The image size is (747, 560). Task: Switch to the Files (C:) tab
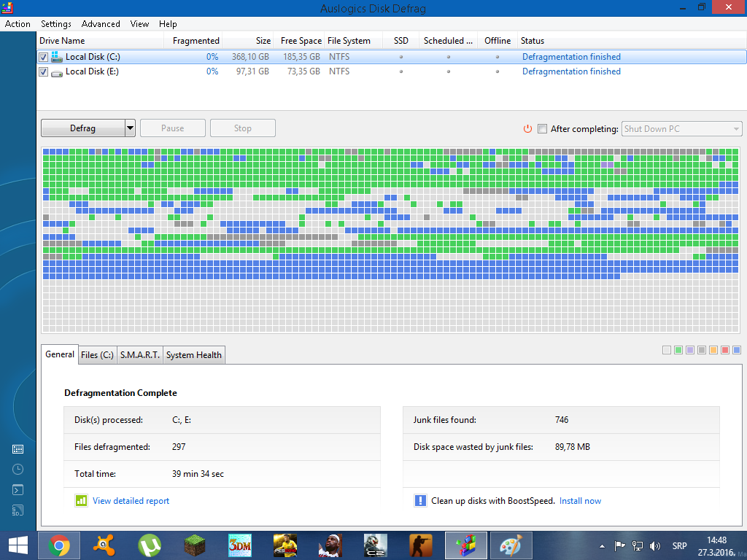[97, 355]
